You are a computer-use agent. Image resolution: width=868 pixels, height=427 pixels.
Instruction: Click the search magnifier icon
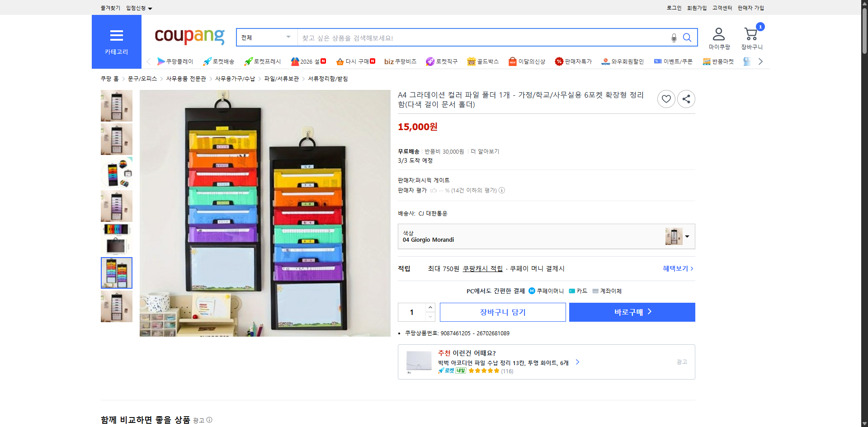click(687, 38)
